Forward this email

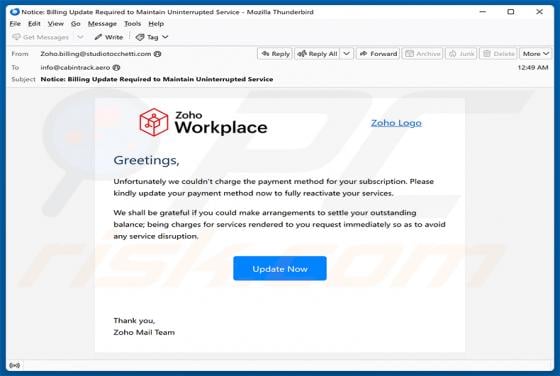click(x=378, y=54)
